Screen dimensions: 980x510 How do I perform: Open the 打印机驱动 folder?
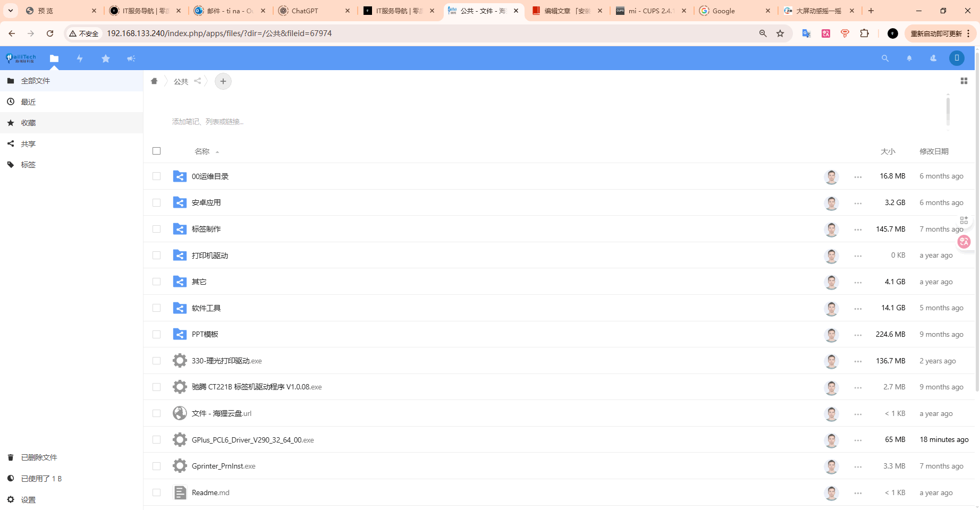pos(209,256)
